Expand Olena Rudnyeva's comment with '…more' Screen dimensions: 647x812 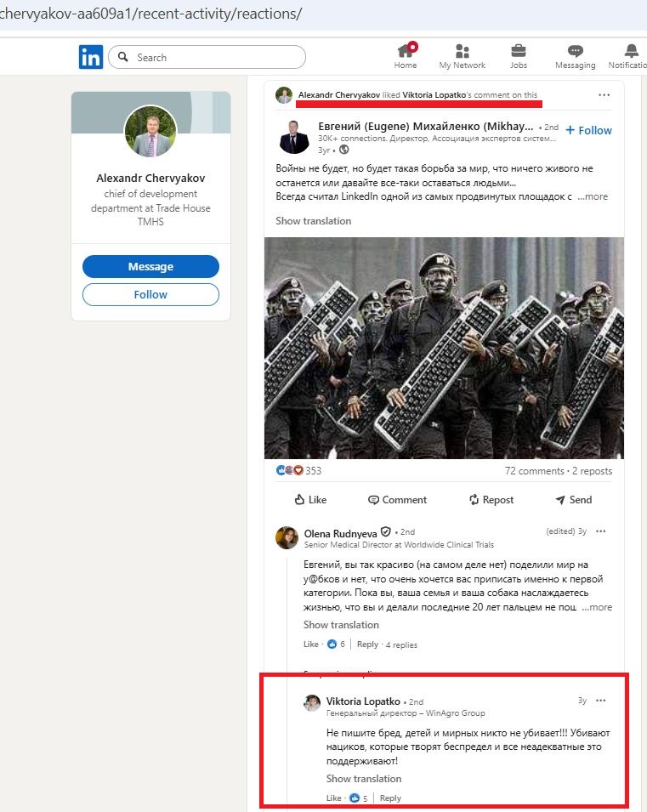(597, 607)
